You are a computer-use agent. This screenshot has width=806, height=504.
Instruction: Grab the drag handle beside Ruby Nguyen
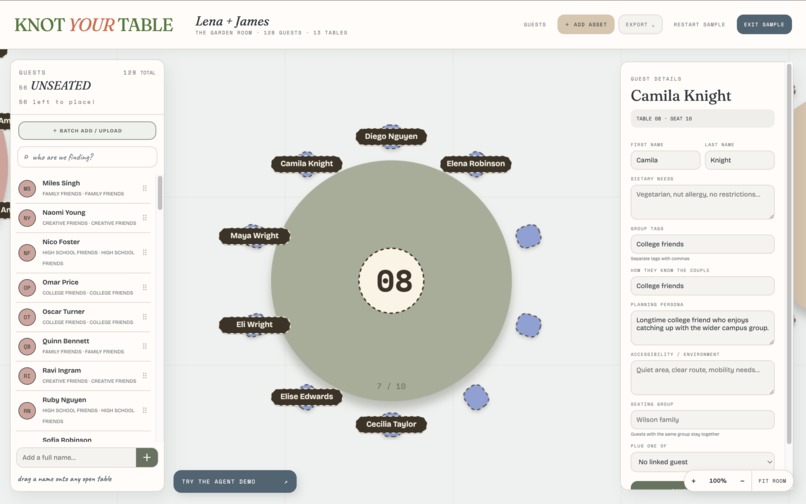point(144,410)
